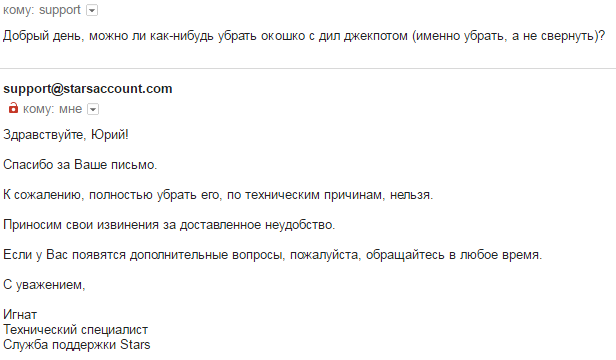Select the 'мне' recipient name
616x360 pixels.
(x=70, y=109)
